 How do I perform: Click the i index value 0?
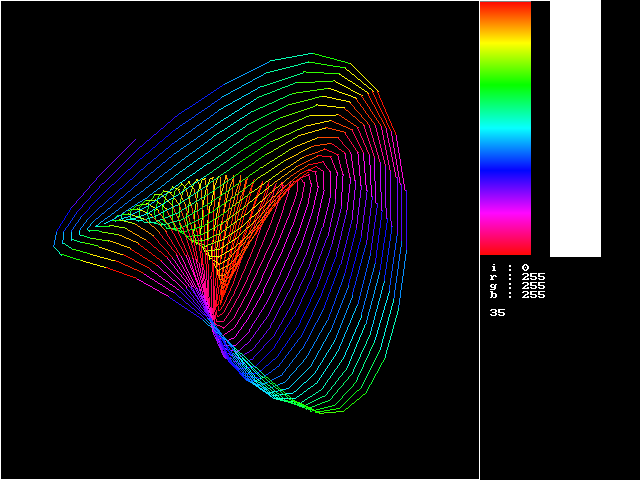coord(525,268)
